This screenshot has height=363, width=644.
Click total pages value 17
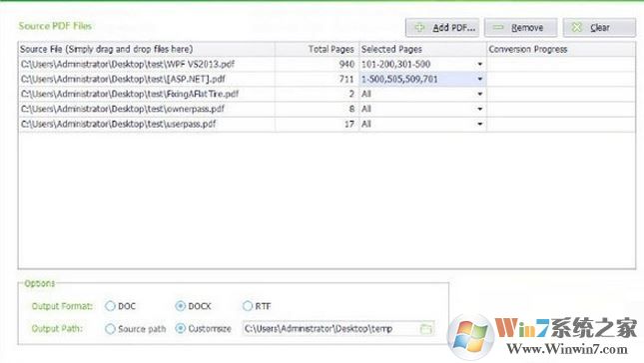click(x=349, y=124)
